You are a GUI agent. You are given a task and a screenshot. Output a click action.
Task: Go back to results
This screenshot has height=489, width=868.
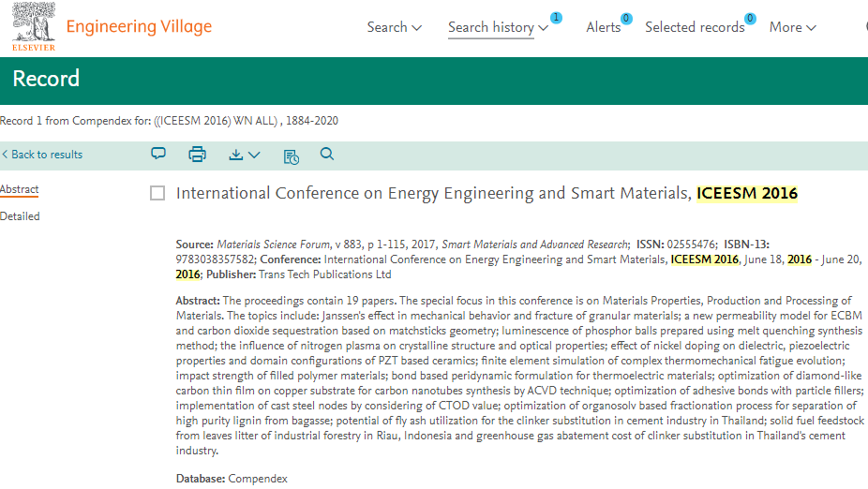[x=42, y=155]
